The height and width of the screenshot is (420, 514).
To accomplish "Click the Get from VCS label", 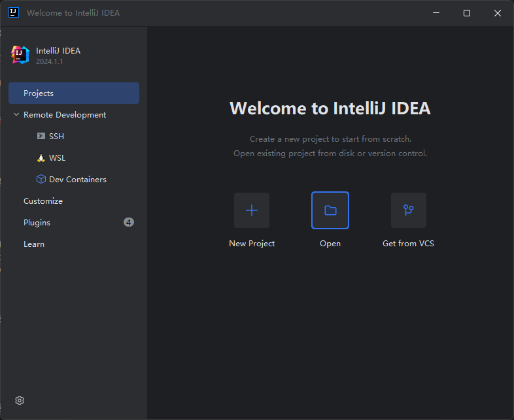I will point(408,244).
